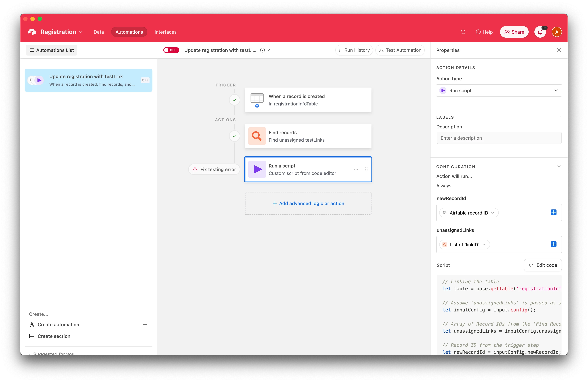Viewport: 588px width, 382px height.
Task: Add token to newRecordId field
Action: tap(553, 213)
